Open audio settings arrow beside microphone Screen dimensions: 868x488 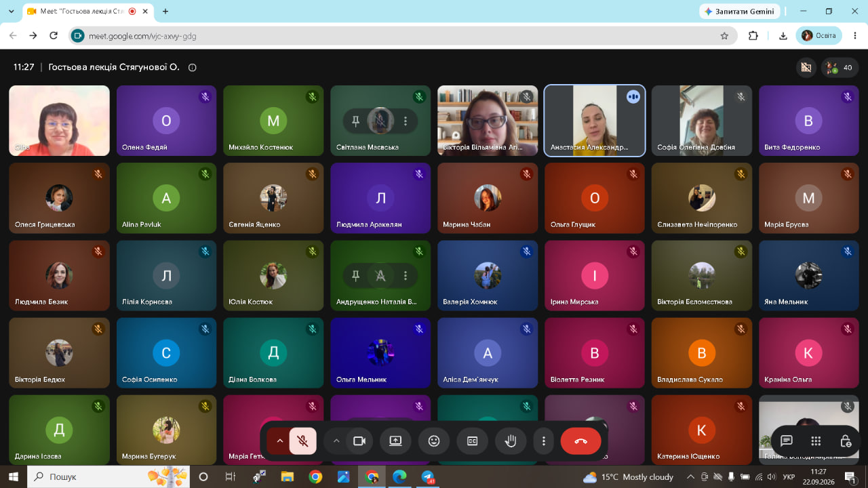click(x=279, y=441)
